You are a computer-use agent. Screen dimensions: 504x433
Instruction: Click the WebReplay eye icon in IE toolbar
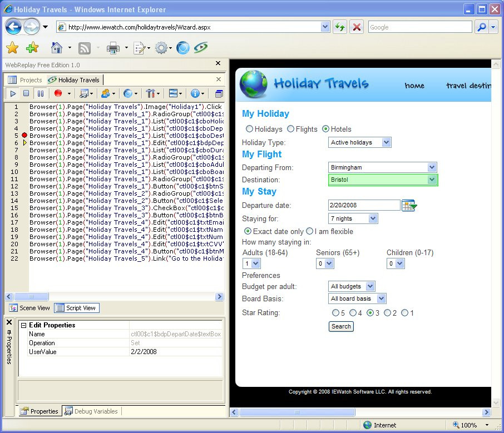click(x=201, y=48)
